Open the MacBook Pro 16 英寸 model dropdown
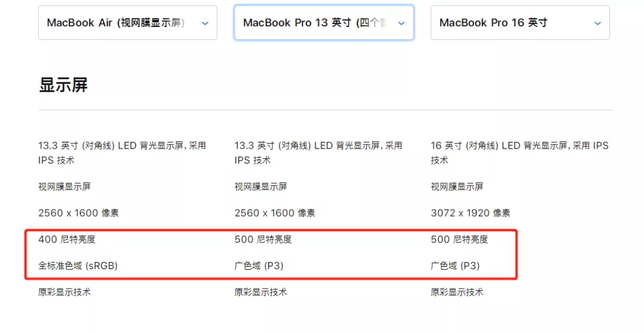Image resolution: width=644 pixels, height=333 pixels. coord(520,23)
